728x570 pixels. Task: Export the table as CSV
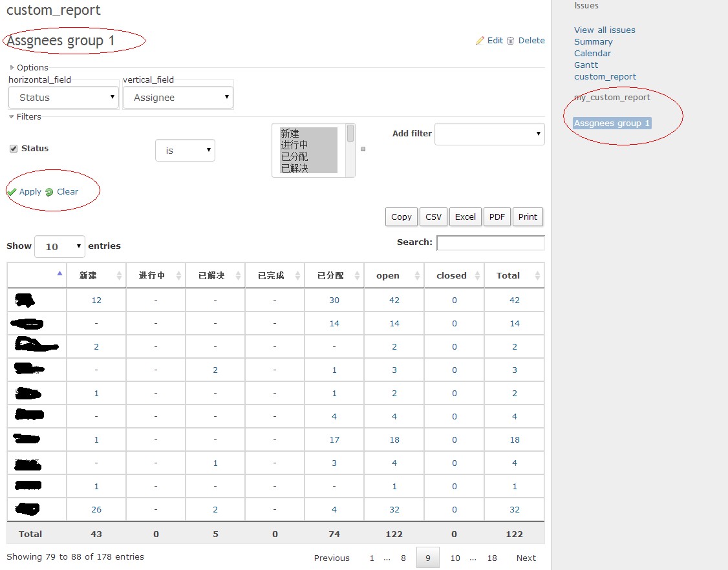point(434,217)
